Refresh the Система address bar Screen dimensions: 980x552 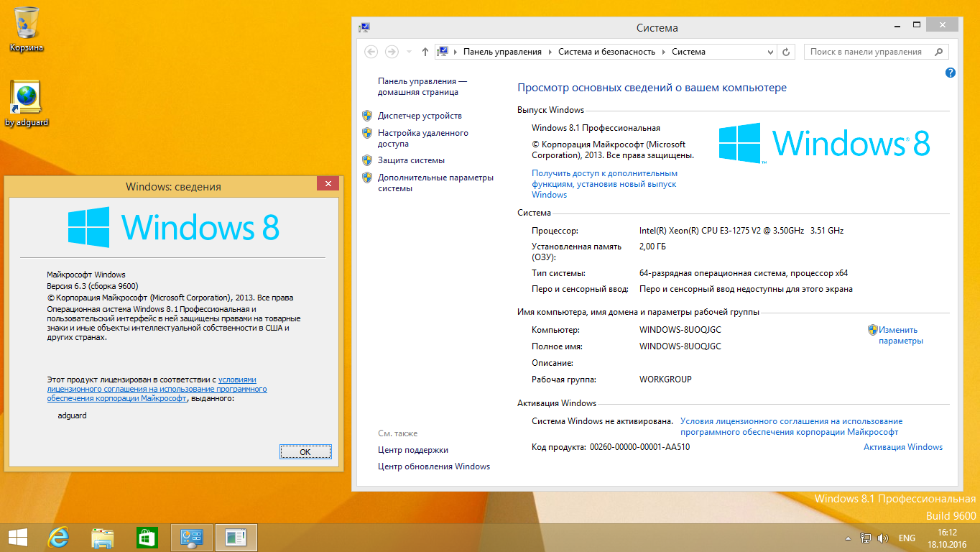(786, 52)
